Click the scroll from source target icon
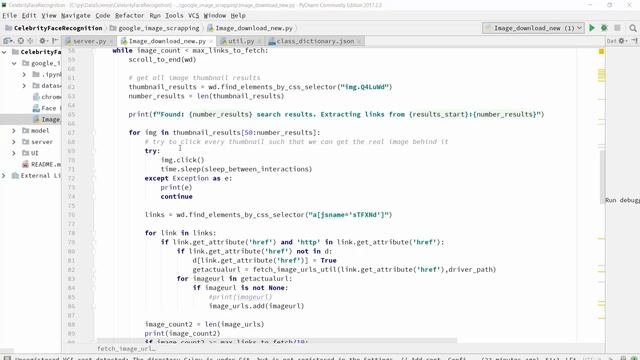Image resolution: width=640 pixels, height=360 pixels. pos(21,41)
